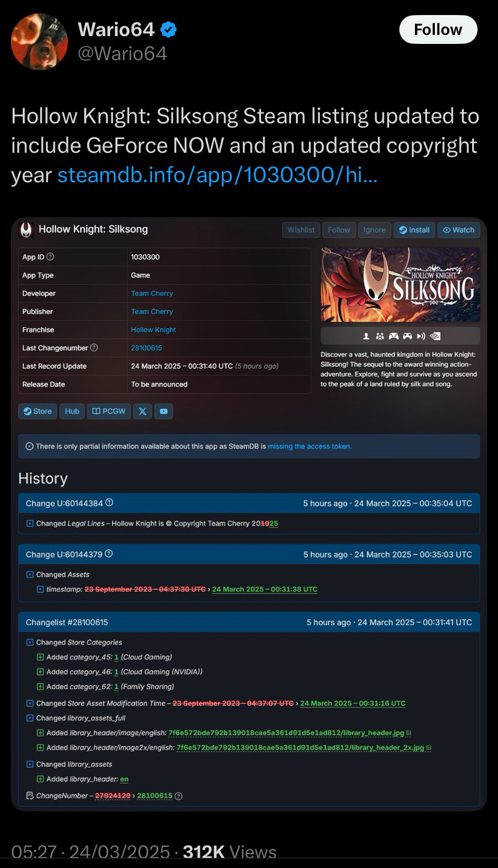This screenshot has width=498, height=868.
Task: Open the Store page button
Action: tap(37, 411)
